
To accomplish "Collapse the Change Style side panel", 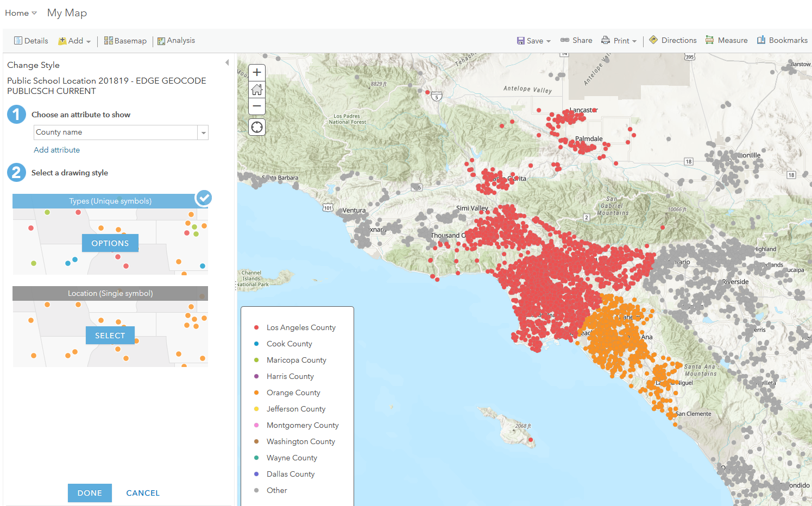I will (x=226, y=62).
